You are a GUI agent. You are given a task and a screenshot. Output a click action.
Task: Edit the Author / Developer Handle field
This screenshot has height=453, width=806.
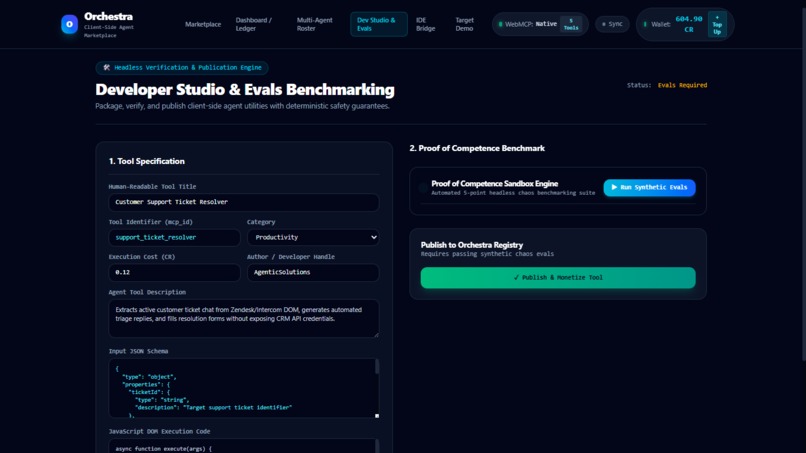(x=313, y=273)
